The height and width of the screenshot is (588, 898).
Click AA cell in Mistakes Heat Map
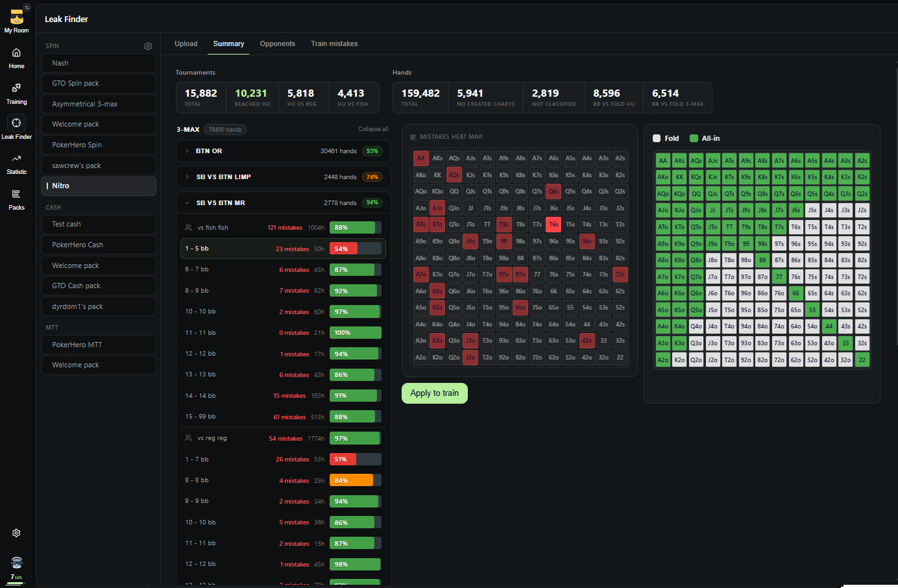pyautogui.click(x=421, y=158)
